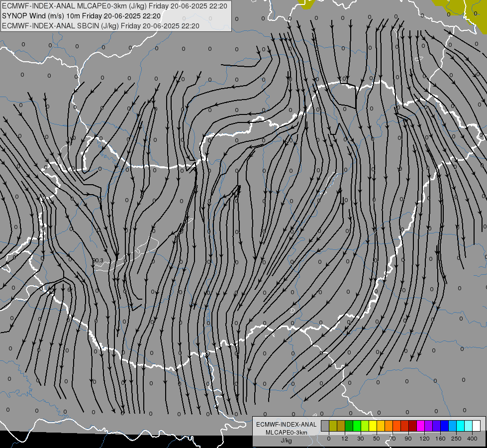Click the SYNOP Wind 10m header line
This screenshot has height=448, width=487.
pos(81,16)
